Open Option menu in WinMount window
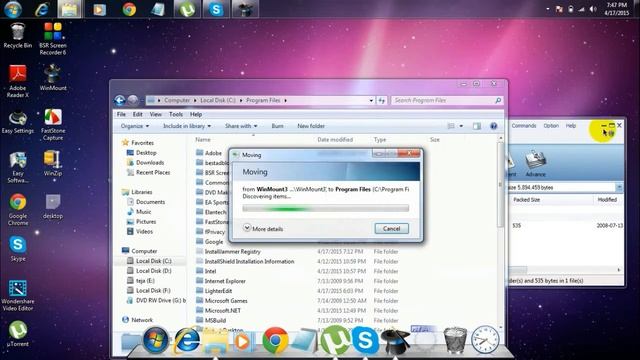The height and width of the screenshot is (360, 640). [x=551, y=126]
